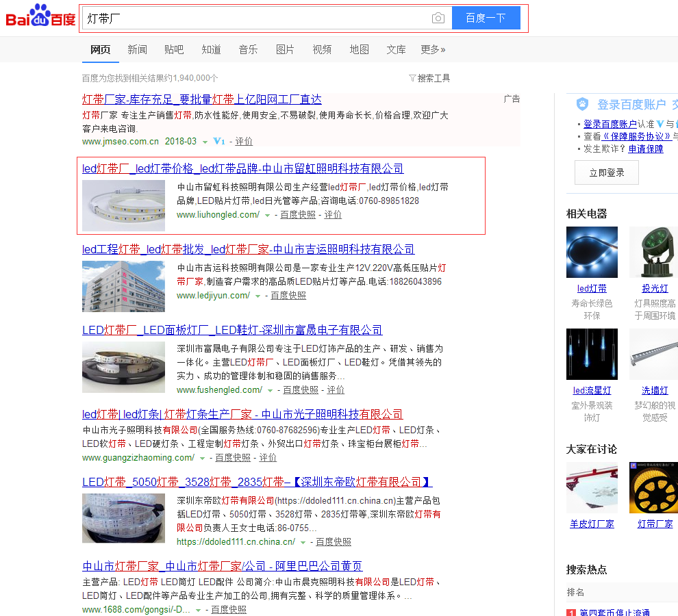This screenshot has height=616, width=678.
Task: Open the 中山市留虹照明科技 result title link
Action: pyautogui.click(x=243, y=168)
